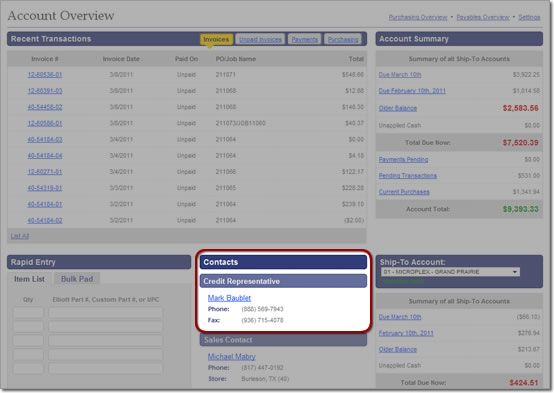Open invoice 40-54184-03

(45, 140)
